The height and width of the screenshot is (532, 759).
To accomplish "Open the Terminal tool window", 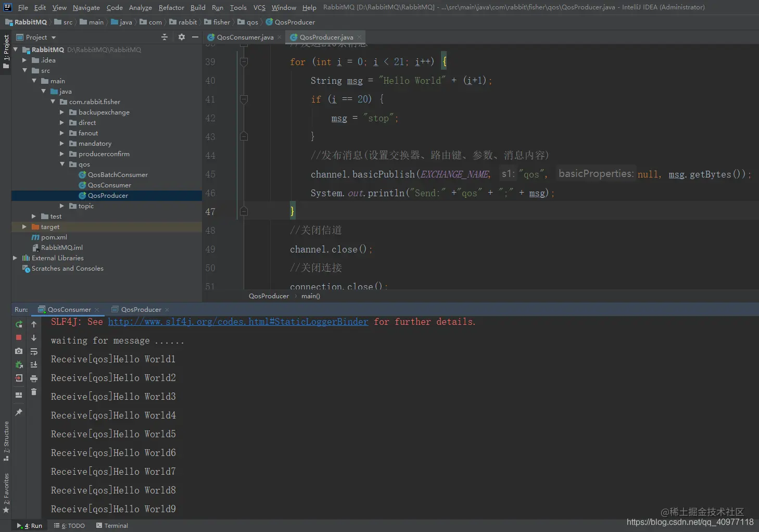I will (x=112, y=526).
